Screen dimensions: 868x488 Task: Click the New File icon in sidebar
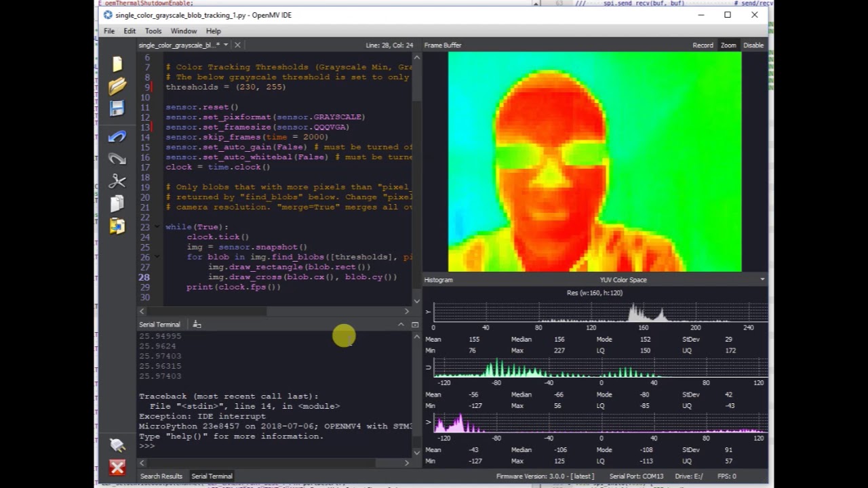(x=117, y=64)
